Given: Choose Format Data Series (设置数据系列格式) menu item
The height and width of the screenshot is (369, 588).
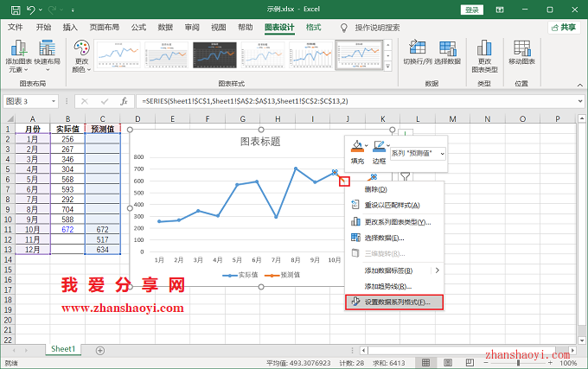Looking at the screenshot, I should pos(394,302).
